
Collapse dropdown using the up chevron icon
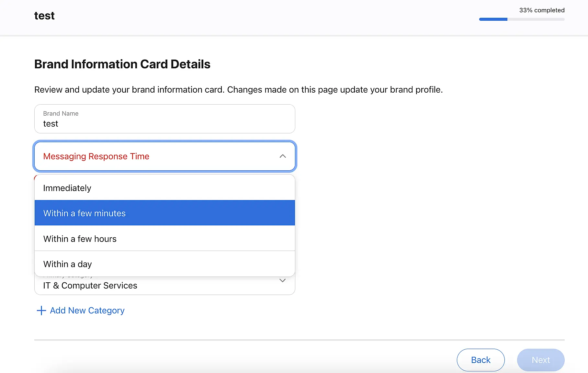[x=283, y=156]
